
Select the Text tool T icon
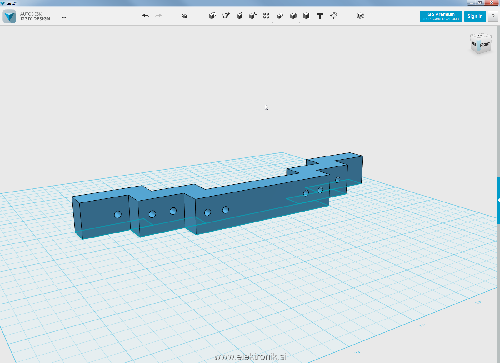(320, 16)
